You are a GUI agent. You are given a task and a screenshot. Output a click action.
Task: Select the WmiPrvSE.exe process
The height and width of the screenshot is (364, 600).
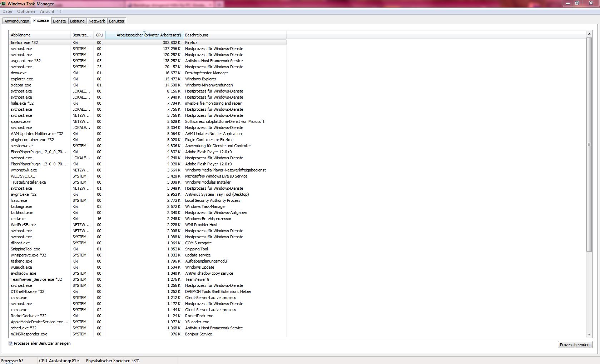pyautogui.click(x=147, y=225)
